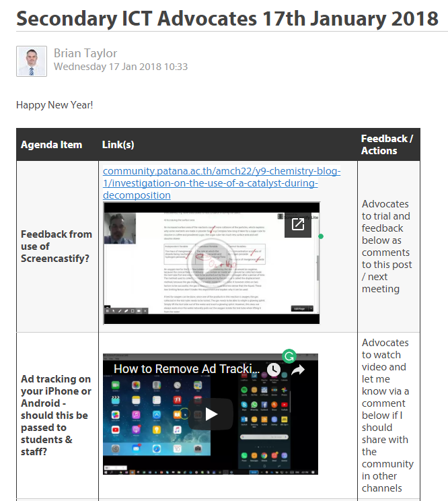448x501 pixels.
Task: Open Brian Taylor's profile picture
Action: (x=32, y=61)
